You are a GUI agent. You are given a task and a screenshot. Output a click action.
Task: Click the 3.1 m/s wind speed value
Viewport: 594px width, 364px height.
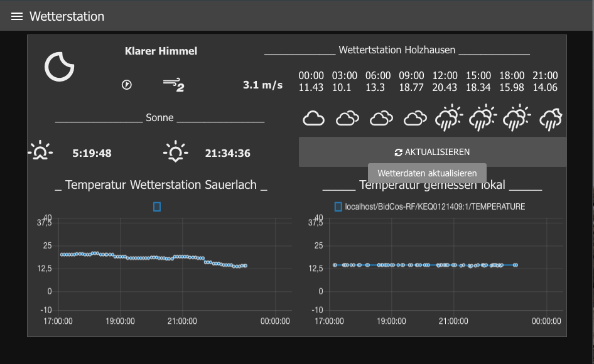pyautogui.click(x=262, y=85)
